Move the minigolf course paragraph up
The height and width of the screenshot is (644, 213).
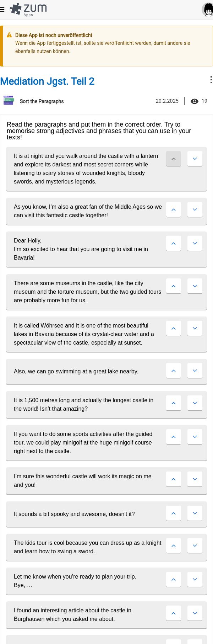(174, 437)
